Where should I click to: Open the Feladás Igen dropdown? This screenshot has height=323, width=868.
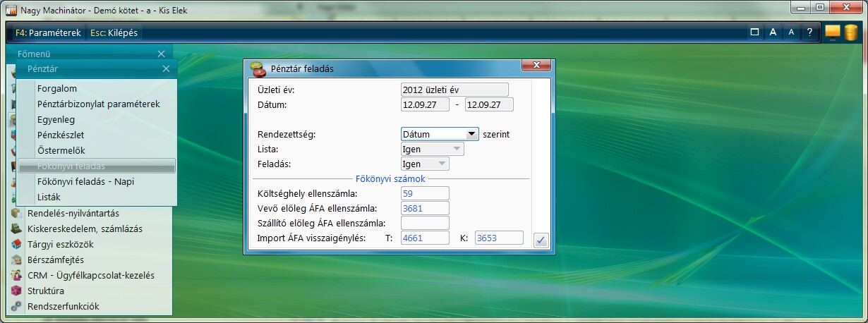pos(424,164)
